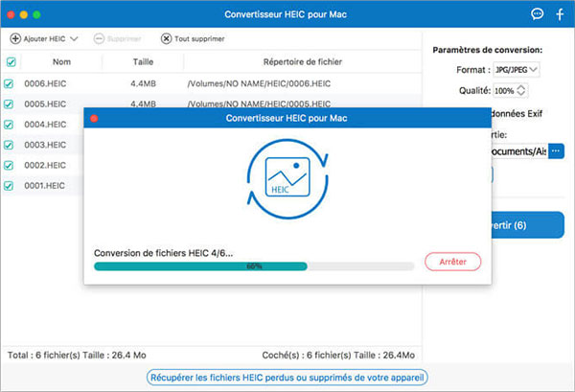Open the Format JPG/JPEG dropdown
Screen dimensions: 575x392
pyautogui.click(x=516, y=70)
